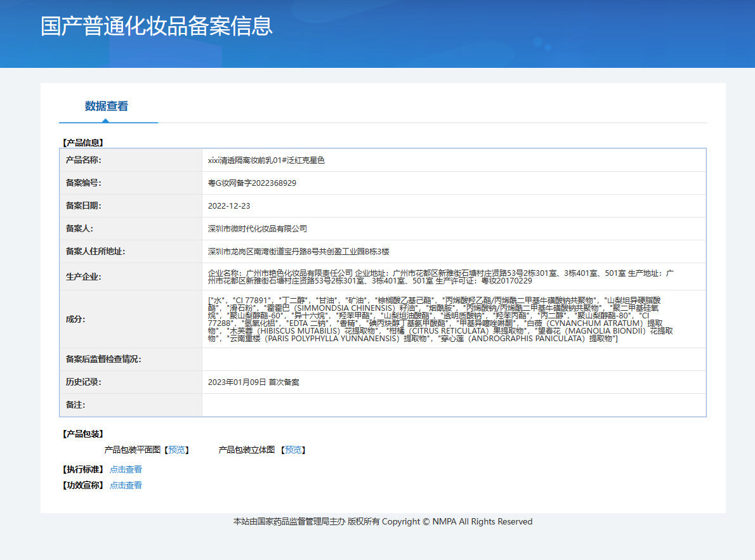Screen dimensions: 755x560
Task: Click the 国产普通化妆品备案信息 page title
Action: click(157, 26)
